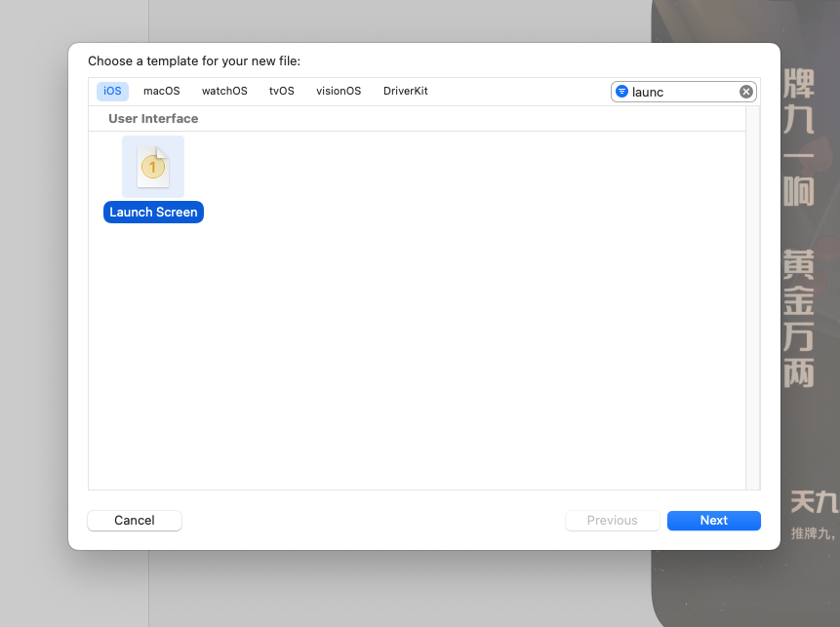
Task: Focus the template search field containing 'launc'
Action: tap(683, 92)
